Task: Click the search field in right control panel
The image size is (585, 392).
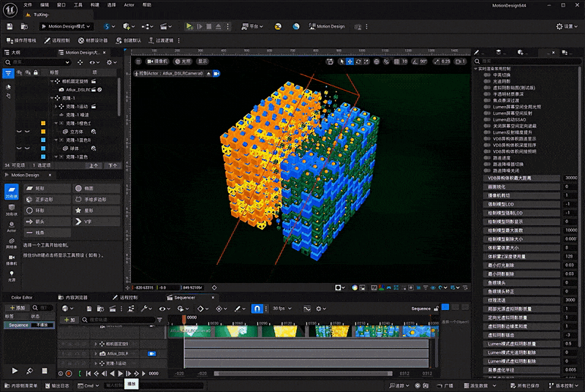Action: [528, 61]
